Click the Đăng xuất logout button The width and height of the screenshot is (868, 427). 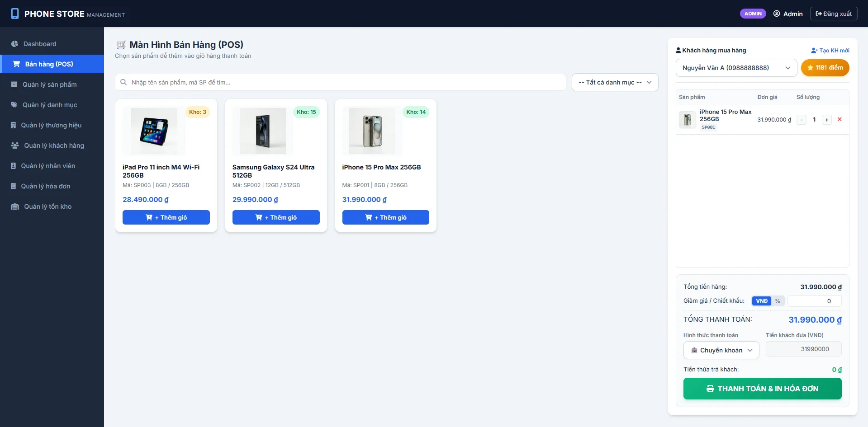pyautogui.click(x=833, y=14)
